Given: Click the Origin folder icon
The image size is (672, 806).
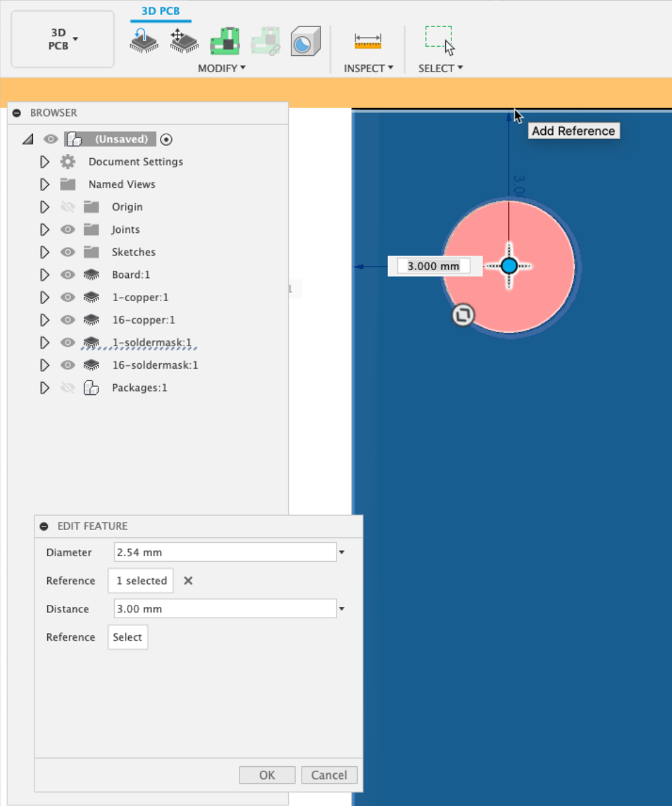Looking at the screenshot, I should coord(92,207).
